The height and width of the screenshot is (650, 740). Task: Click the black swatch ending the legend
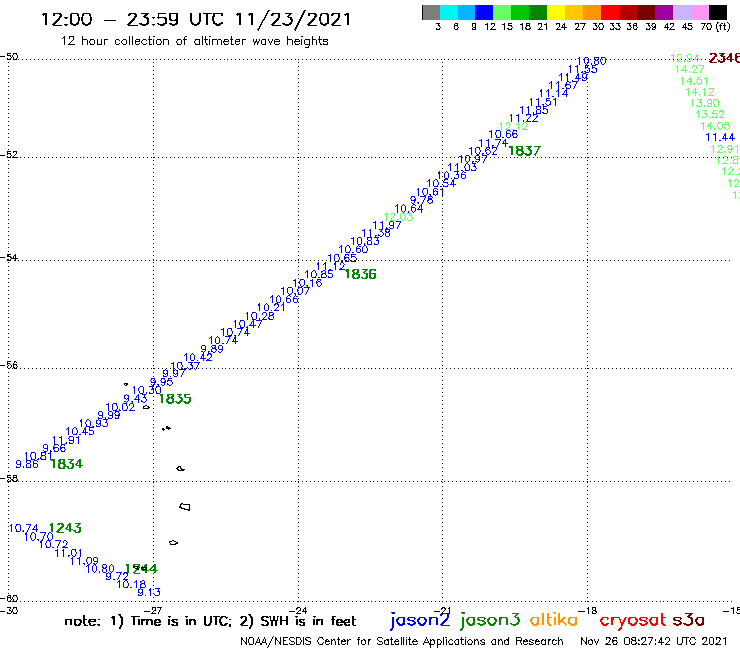(x=717, y=12)
